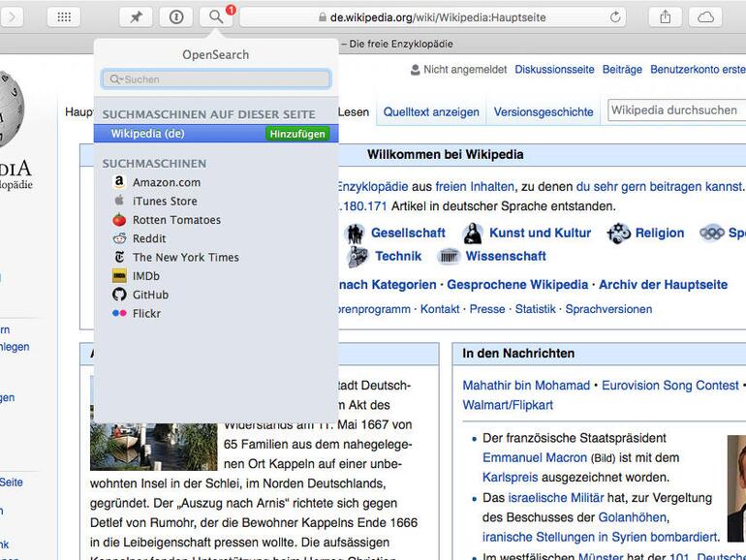Click the tomato icon for Rotten Tomatoes
746x560 pixels.
click(x=119, y=219)
